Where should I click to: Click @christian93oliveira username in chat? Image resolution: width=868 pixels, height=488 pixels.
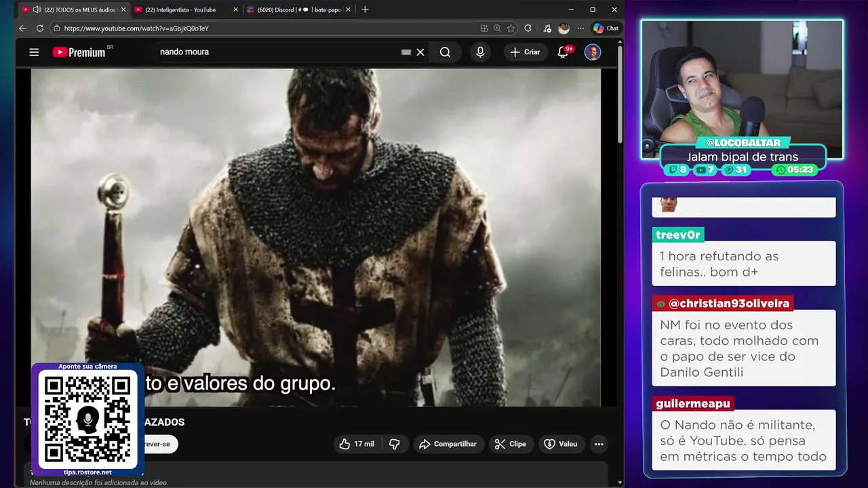point(723,303)
